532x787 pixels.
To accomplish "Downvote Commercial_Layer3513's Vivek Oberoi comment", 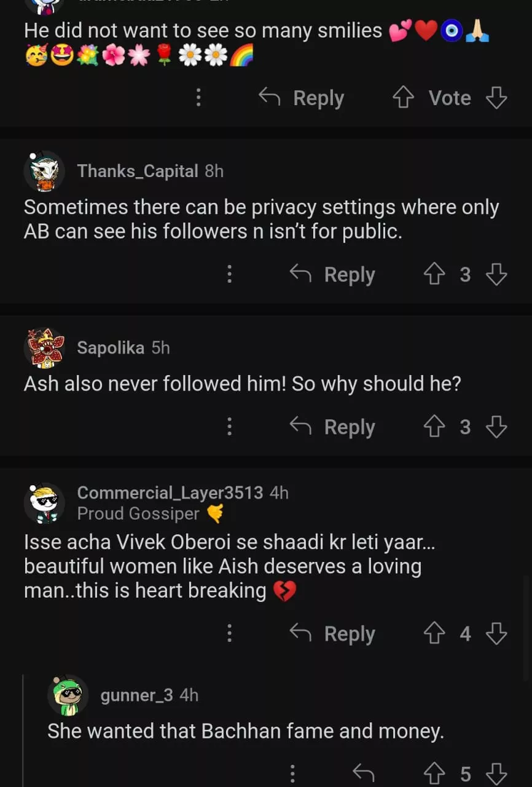I will tap(496, 633).
